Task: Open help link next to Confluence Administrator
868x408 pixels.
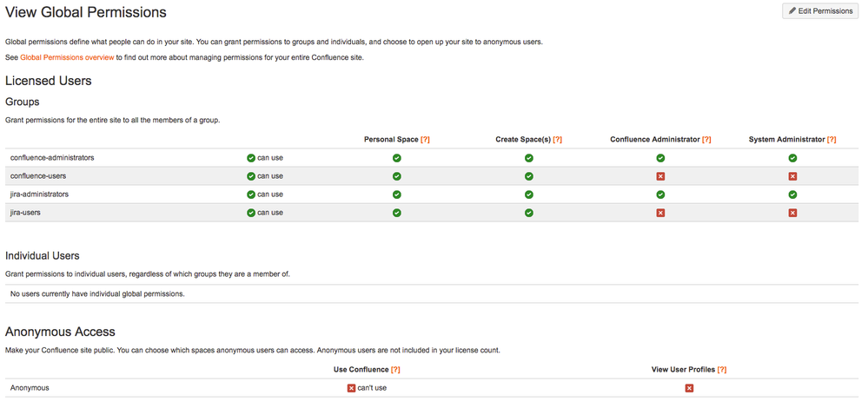Action: [x=706, y=140]
